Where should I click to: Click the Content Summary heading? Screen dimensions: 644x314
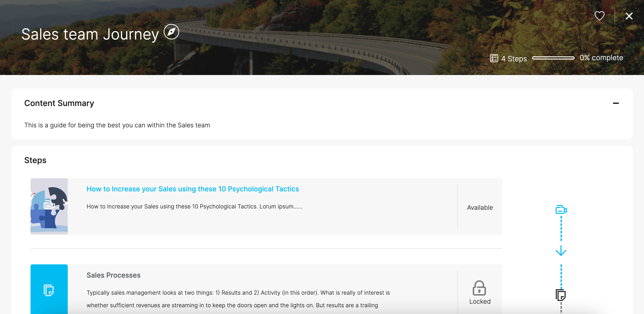pos(59,103)
